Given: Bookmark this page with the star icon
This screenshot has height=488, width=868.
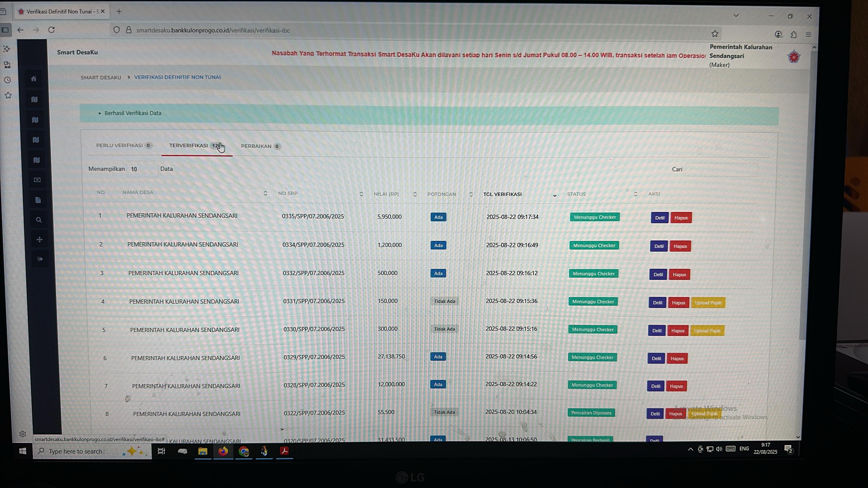Looking at the screenshot, I should pyautogui.click(x=715, y=34).
